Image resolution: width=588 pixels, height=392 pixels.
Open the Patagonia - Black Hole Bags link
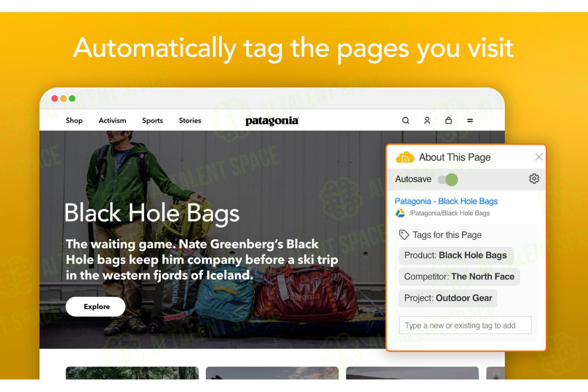coord(446,201)
